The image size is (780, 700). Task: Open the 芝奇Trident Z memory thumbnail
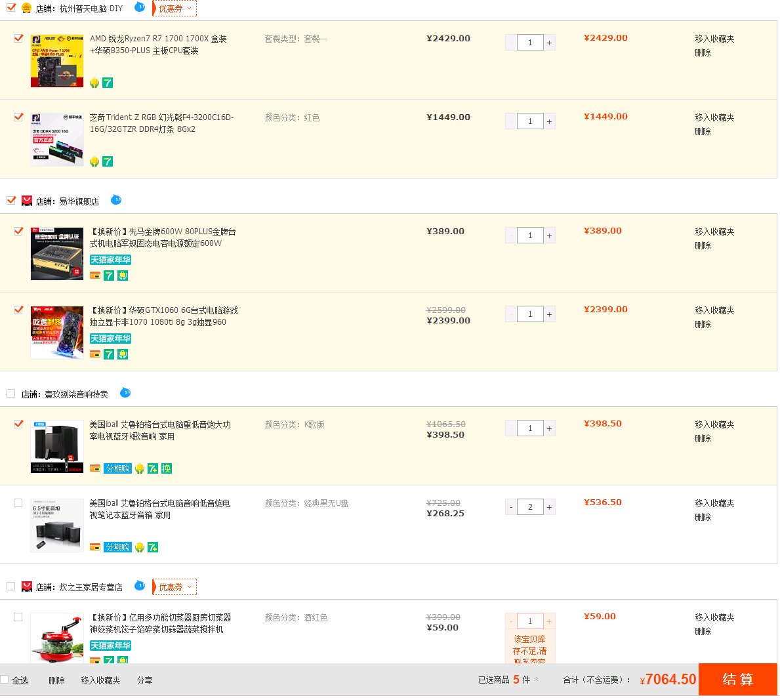coord(57,139)
